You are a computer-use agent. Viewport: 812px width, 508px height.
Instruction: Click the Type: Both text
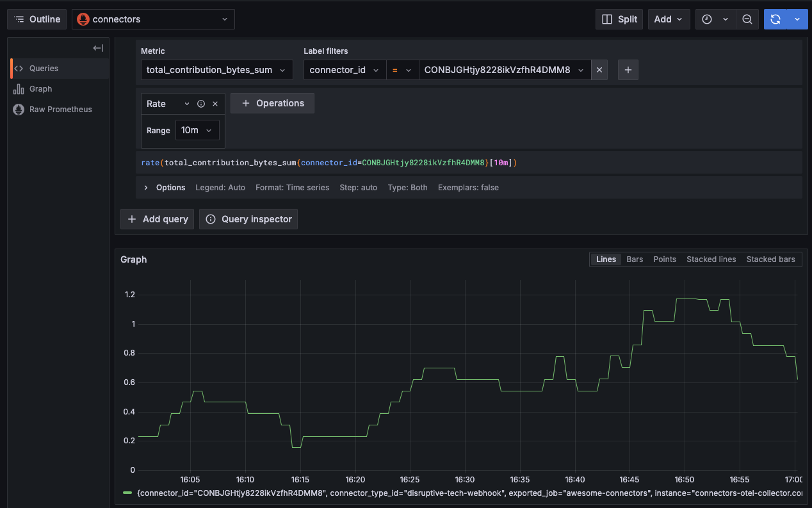[407, 188]
